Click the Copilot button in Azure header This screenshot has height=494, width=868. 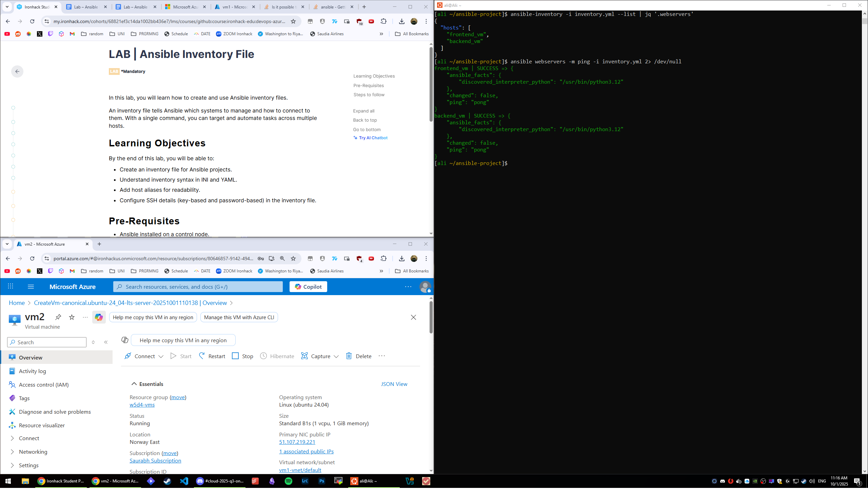click(308, 287)
